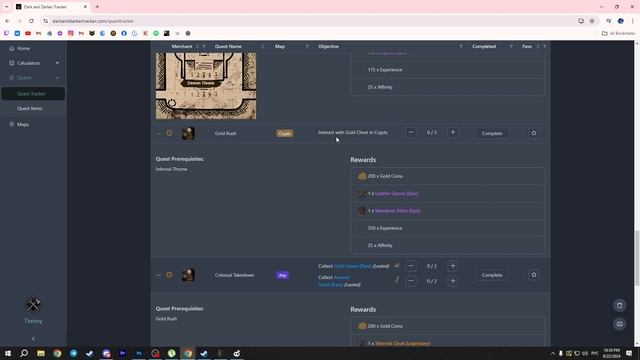Screen dimensions: 640x360
Task: Open the Objective column filter
Action: tap(461, 47)
